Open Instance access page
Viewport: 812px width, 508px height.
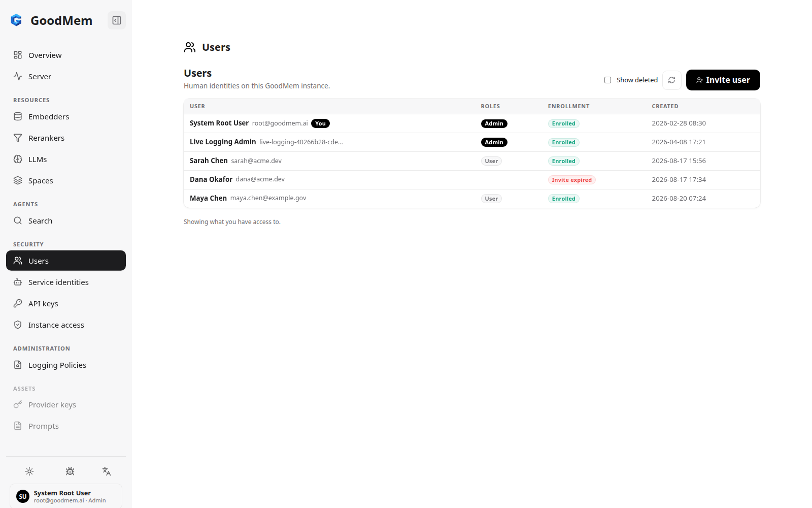pyautogui.click(x=66, y=325)
